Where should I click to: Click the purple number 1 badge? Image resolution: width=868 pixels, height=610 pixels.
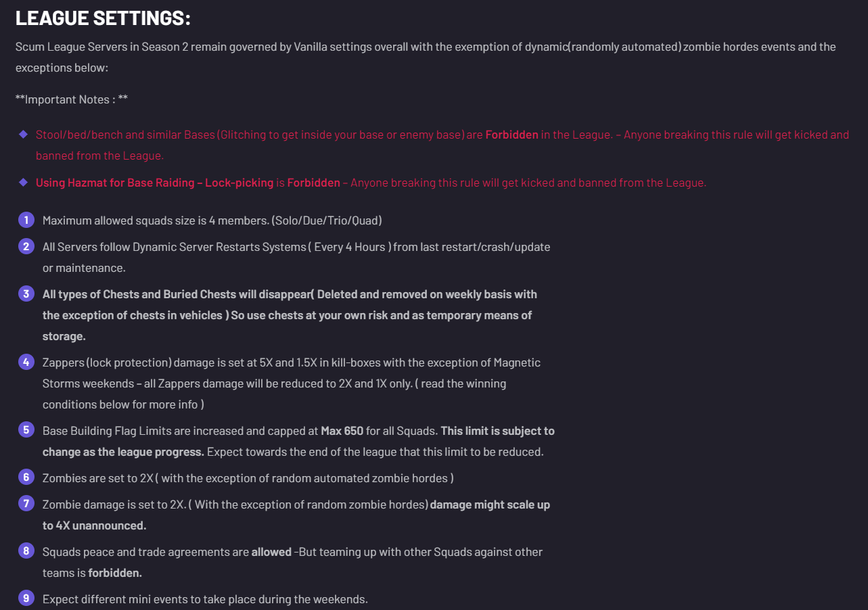pyautogui.click(x=26, y=220)
